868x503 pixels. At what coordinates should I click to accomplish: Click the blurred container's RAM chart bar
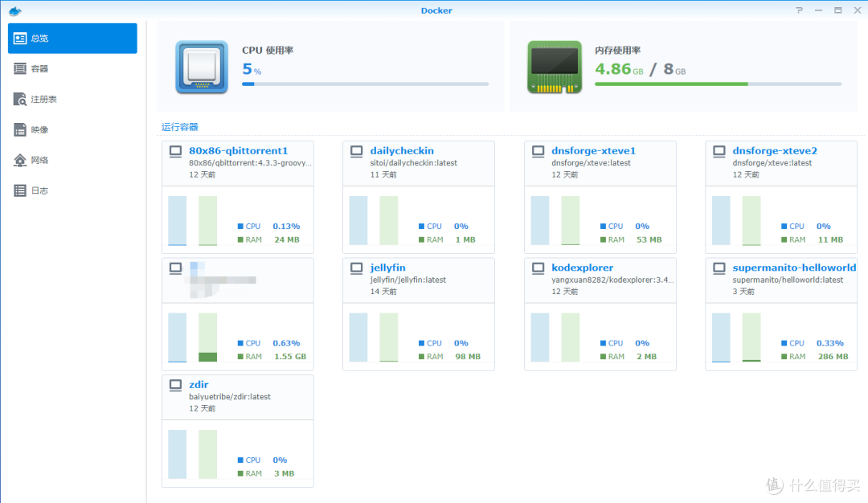[x=207, y=337]
